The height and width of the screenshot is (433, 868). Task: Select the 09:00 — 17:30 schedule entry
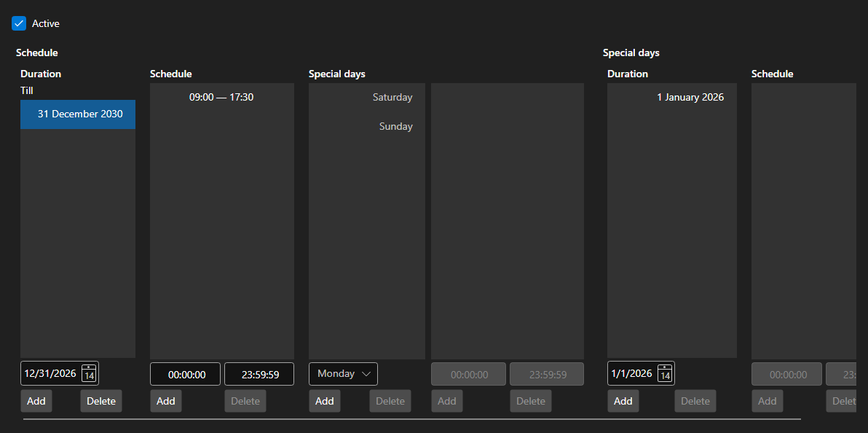[221, 97]
